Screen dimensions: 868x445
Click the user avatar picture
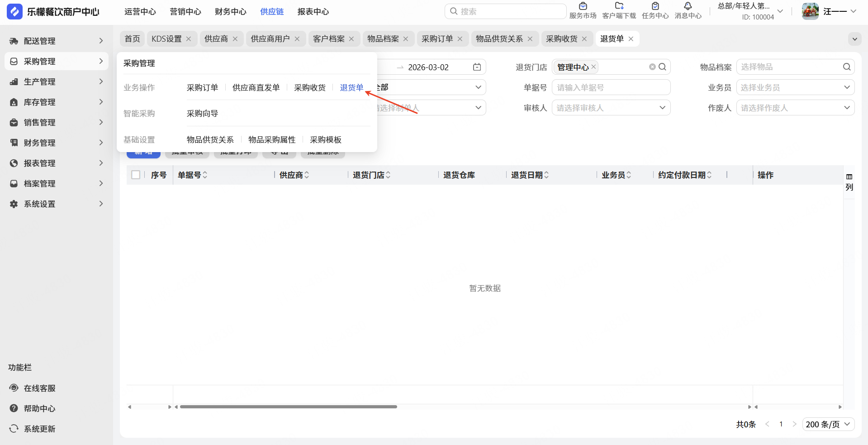click(x=810, y=11)
